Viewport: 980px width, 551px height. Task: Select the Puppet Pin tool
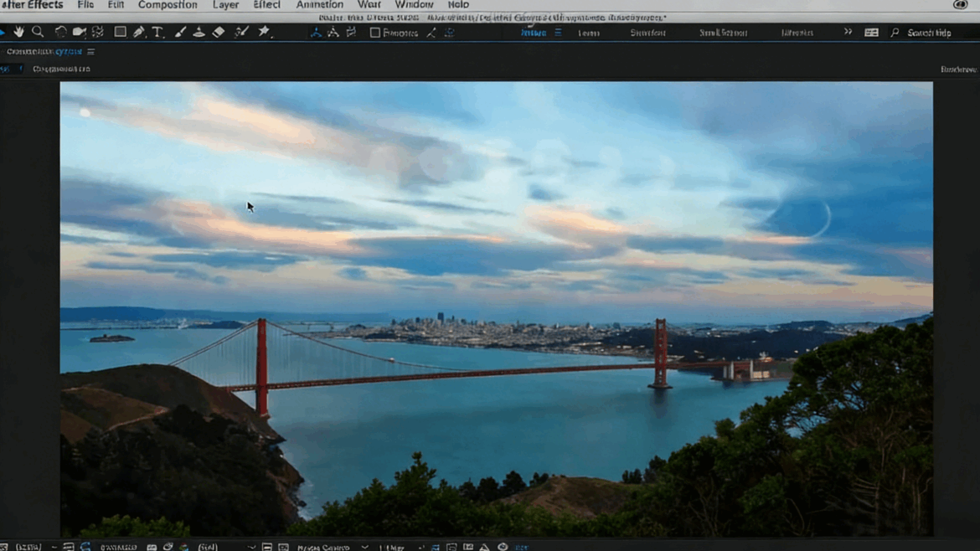click(265, 32)
